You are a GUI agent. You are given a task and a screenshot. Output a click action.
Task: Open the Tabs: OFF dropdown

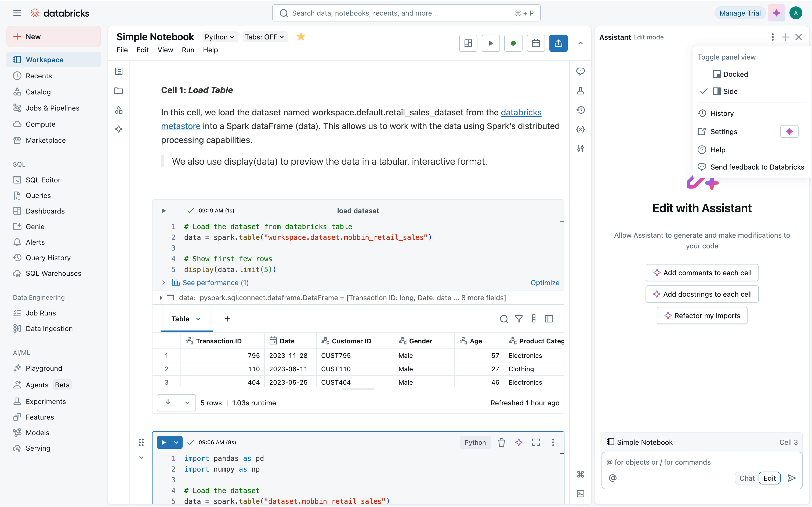pos(264,37)
